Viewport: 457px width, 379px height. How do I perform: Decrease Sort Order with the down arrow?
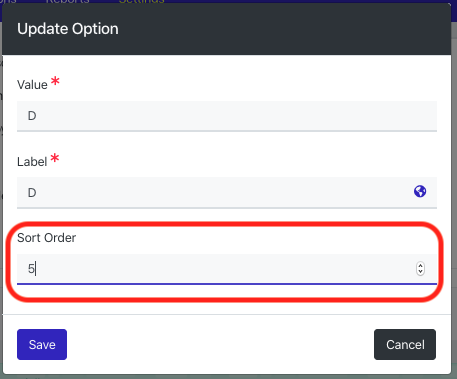(x=420, y=272)
